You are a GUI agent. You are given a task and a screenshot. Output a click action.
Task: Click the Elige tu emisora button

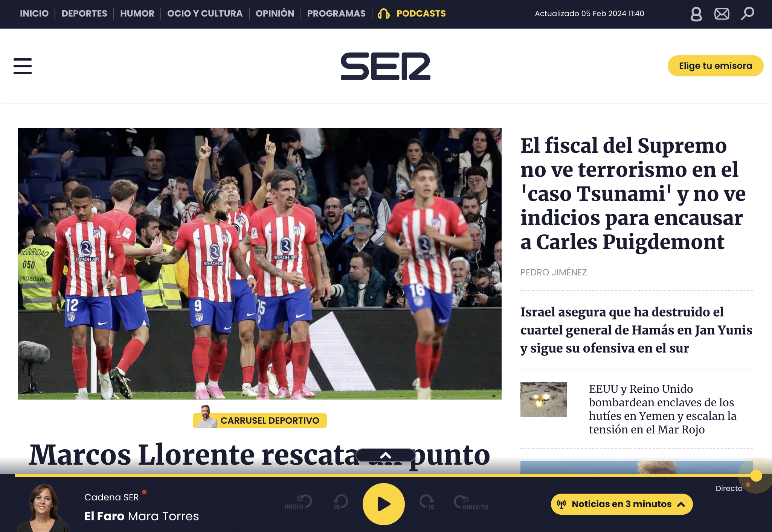716,66
